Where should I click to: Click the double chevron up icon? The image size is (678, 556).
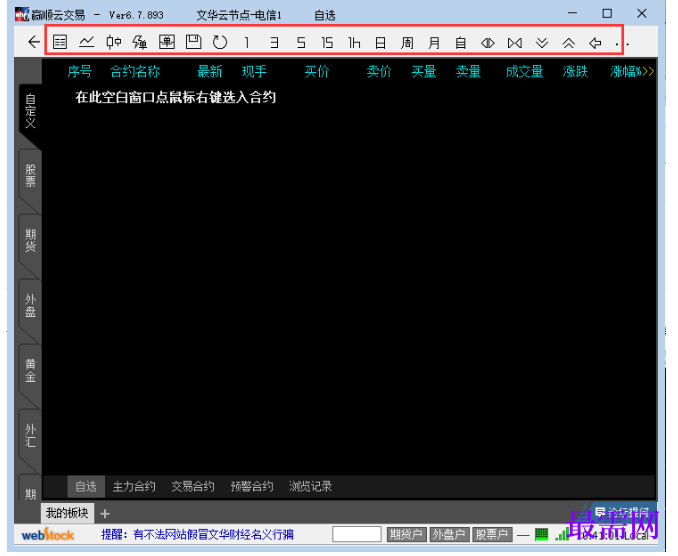568,43
